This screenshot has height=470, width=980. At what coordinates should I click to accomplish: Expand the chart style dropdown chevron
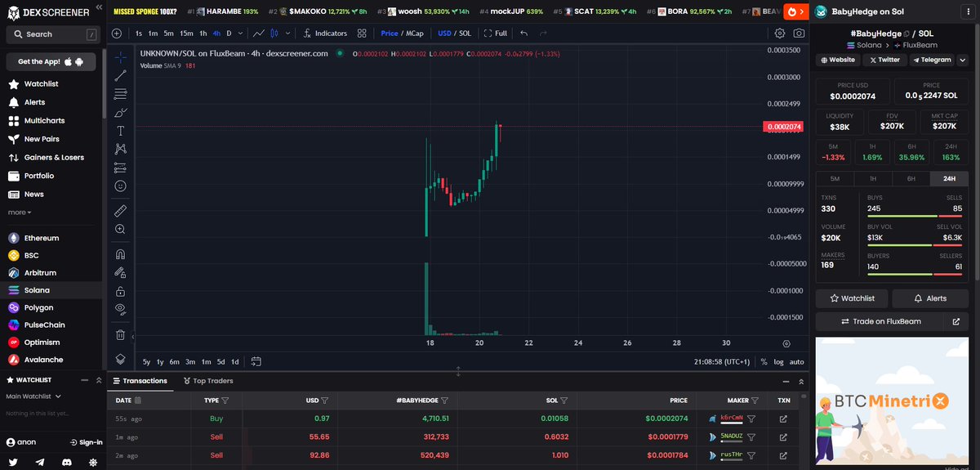point(287,34)
